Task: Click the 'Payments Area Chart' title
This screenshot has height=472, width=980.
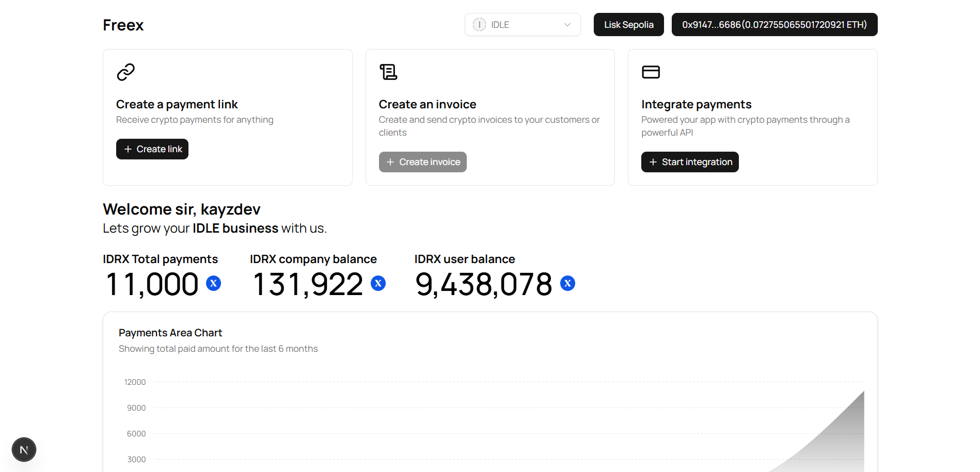Action: coord(170,333)
